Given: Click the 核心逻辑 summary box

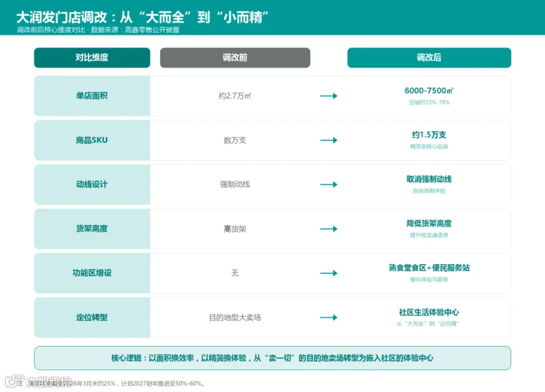Looking at the screenshot, I should tap(272, 358).
